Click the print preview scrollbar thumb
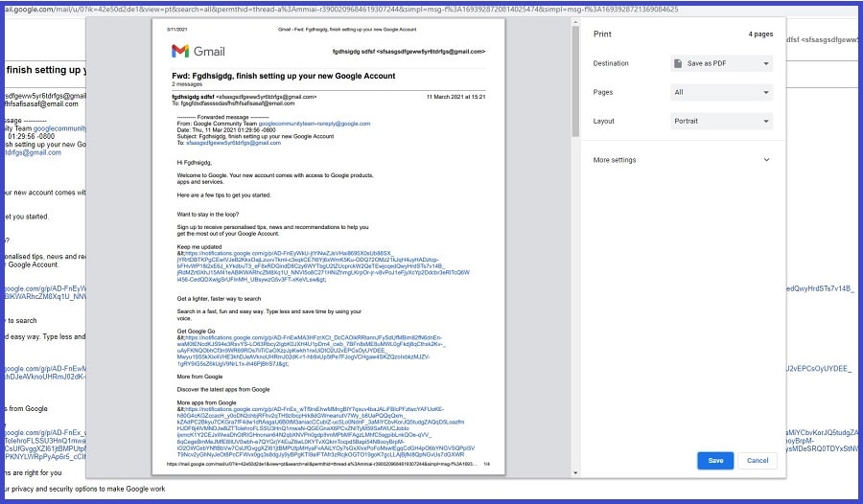The width and height of the screenshot is (863, 504). 575,80
